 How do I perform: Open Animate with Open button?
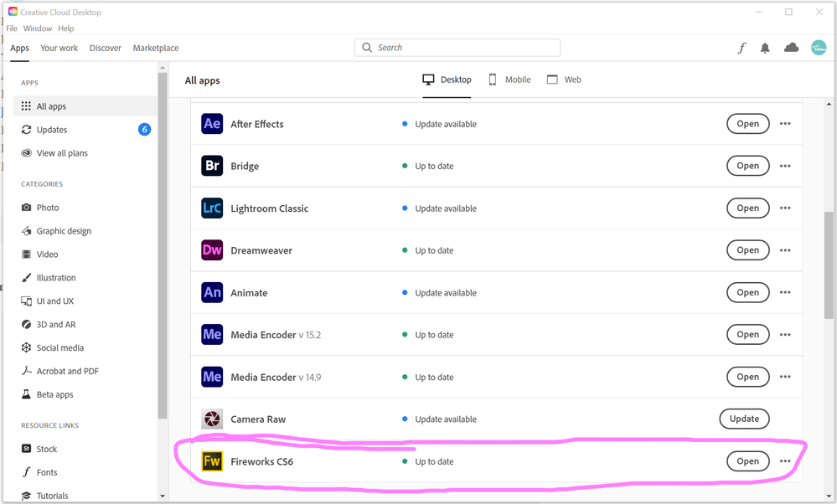(748, 292)
